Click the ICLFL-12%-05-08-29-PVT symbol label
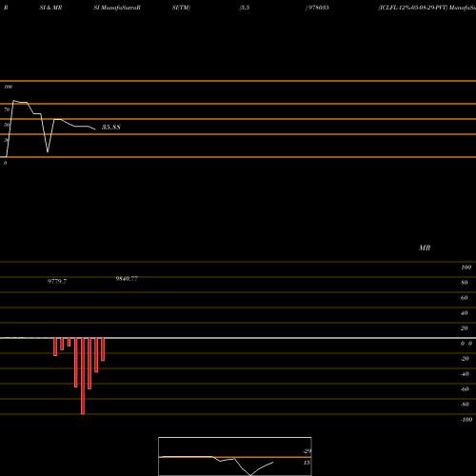Viewport: 476px width, 476px height. (x=413, y=8)
